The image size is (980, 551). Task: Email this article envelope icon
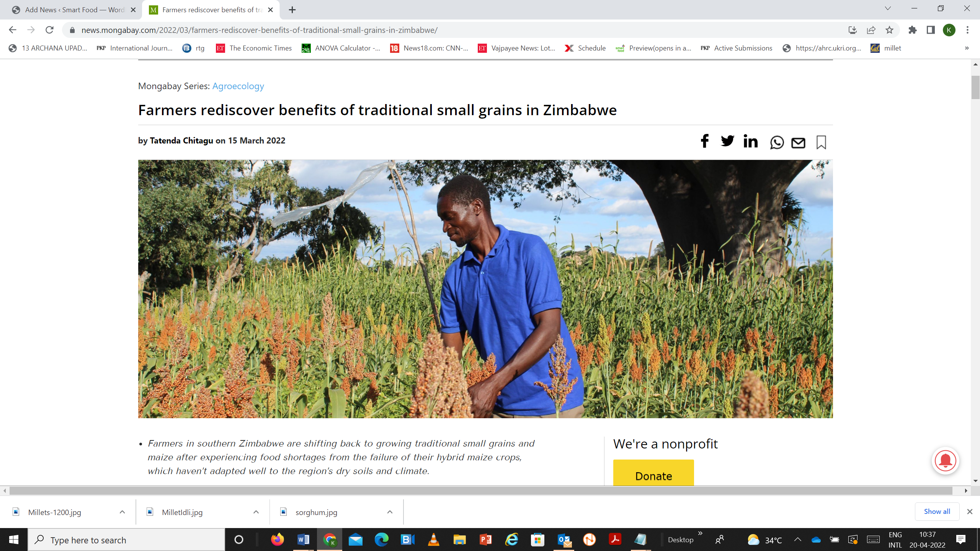click(x=798, y=143)
